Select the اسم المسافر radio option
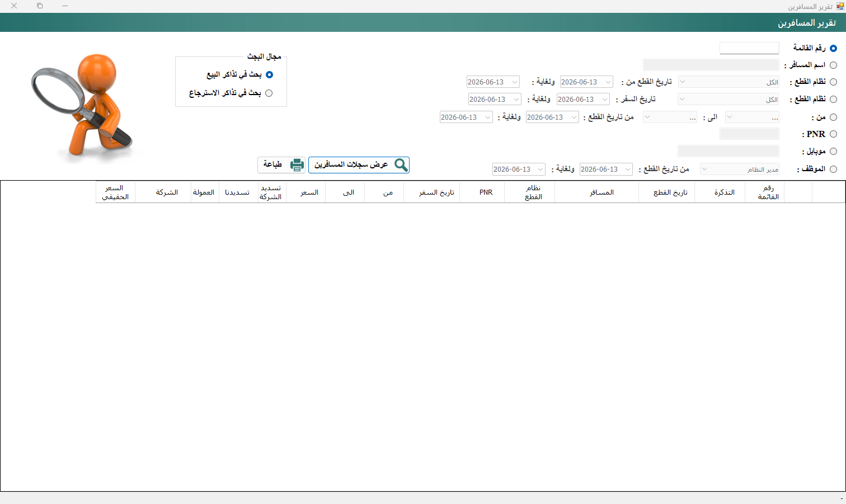This screenshot has height=504, width=846. [x=834, y=65]
